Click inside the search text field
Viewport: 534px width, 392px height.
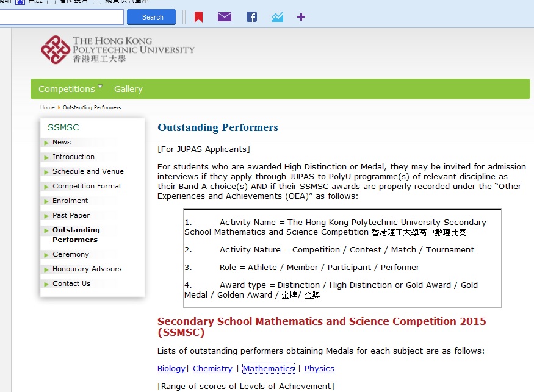pyautogui.click(x=61, y=17)
